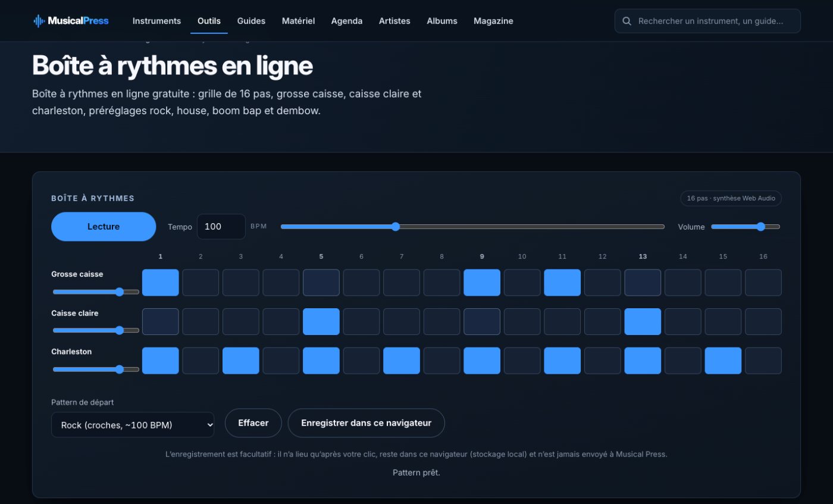Click the Caisse claire level slider
This screenshot has height=504, width=833.
click(x=96, y=330)
